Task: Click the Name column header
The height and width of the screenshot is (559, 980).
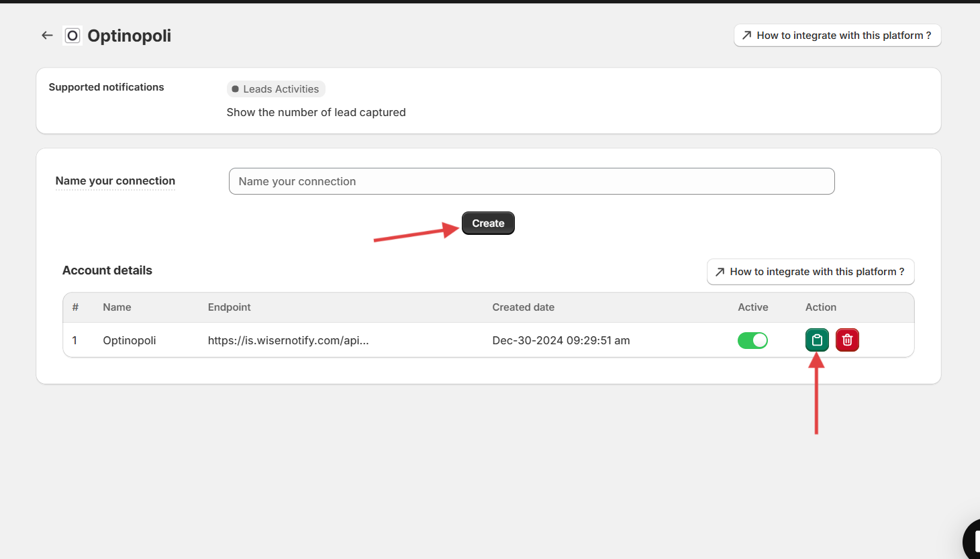Action: click(117, 307)
